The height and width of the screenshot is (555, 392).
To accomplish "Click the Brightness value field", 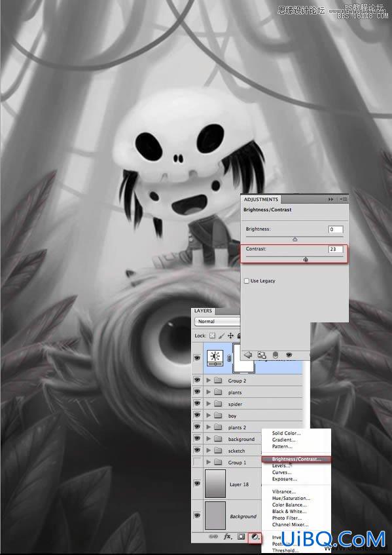I will pyautogui.click(x=336, y=229).
